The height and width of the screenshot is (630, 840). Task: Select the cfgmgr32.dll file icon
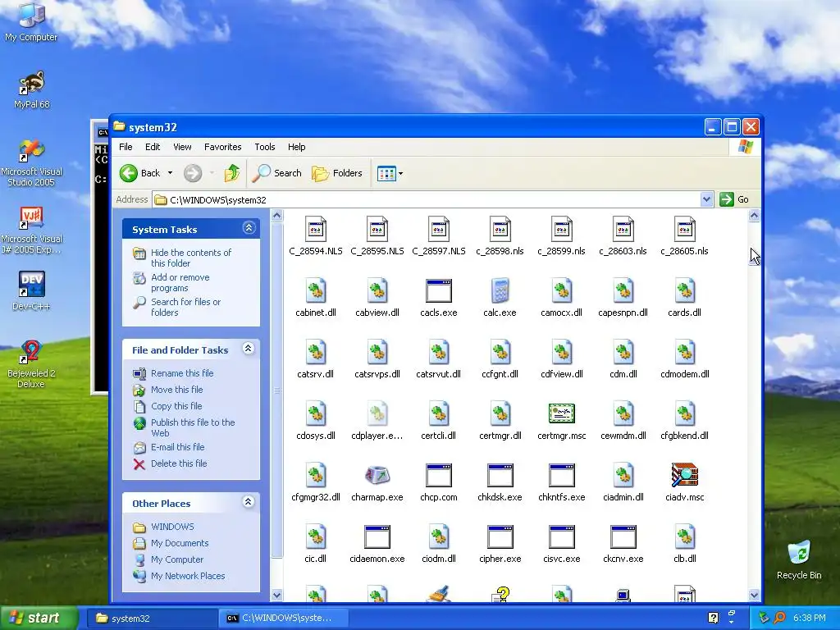pos(316,476)
